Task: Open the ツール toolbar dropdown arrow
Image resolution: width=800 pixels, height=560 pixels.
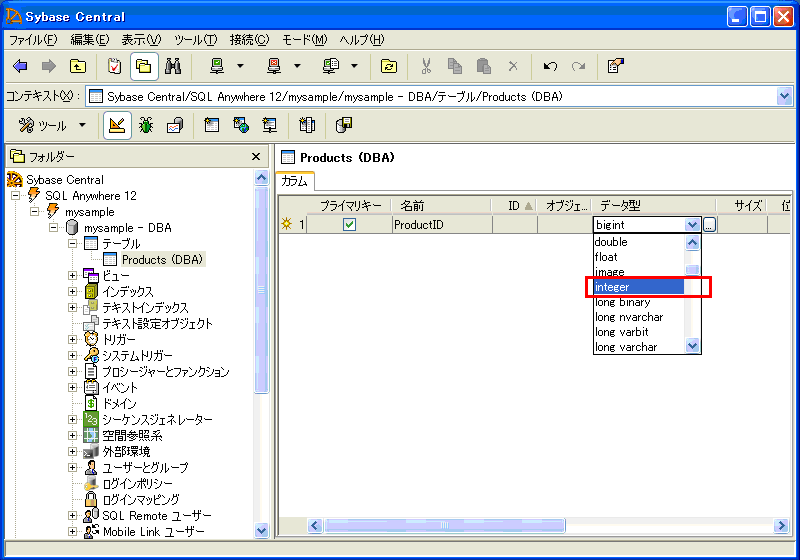Action: 82,125
